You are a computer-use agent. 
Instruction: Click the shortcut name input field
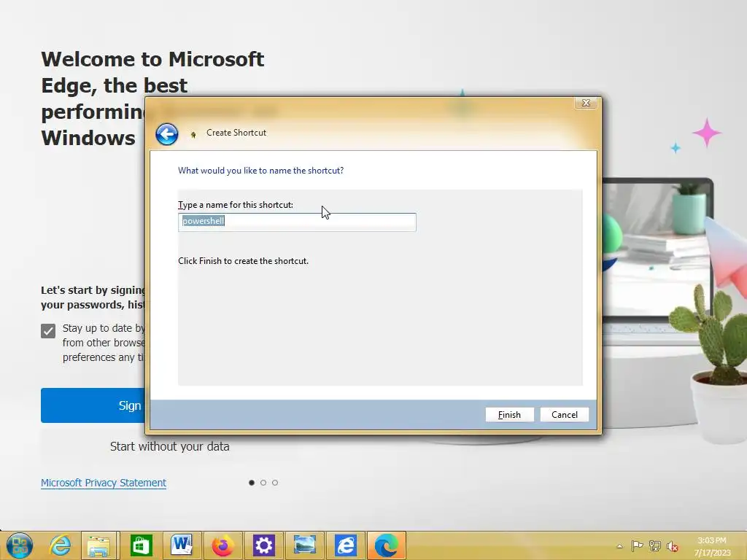pyautogui.click(x=297, y=222)
